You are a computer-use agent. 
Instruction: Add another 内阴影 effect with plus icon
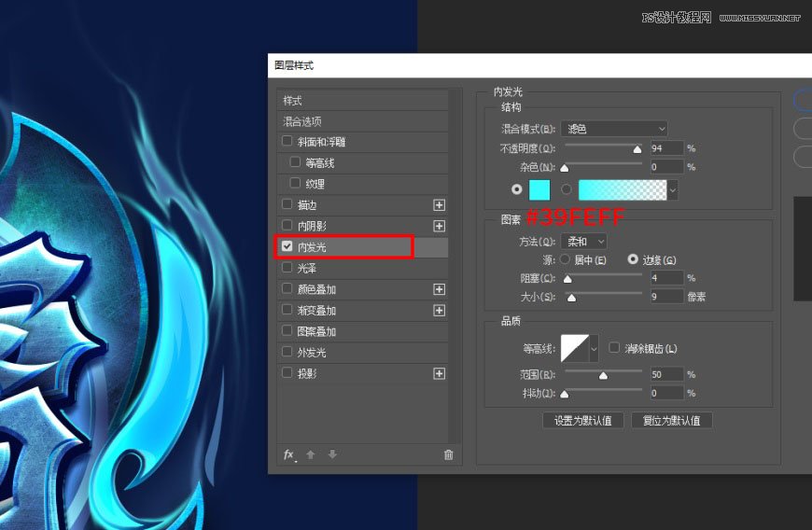pos(440,226)
